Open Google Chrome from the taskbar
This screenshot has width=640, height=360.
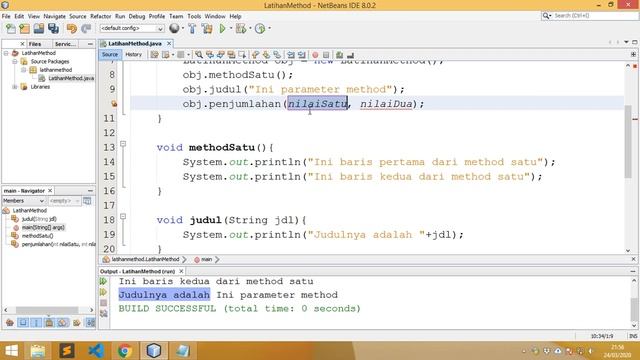(125, 351)
